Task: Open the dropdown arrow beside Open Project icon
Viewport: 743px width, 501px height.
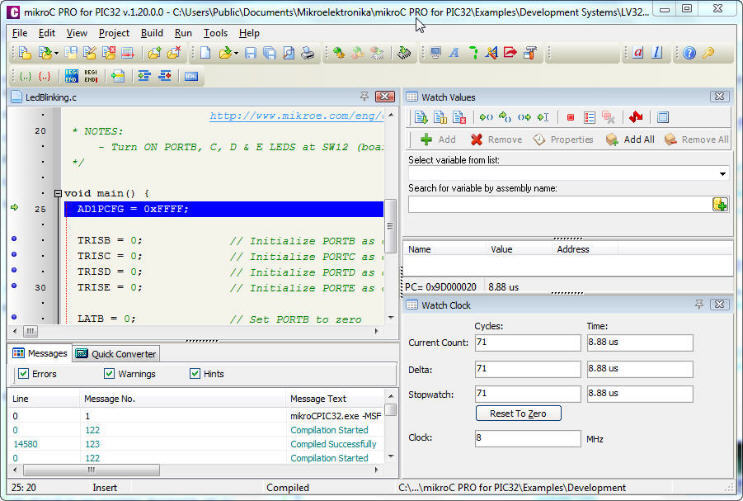Action: (x=56, y=53)
